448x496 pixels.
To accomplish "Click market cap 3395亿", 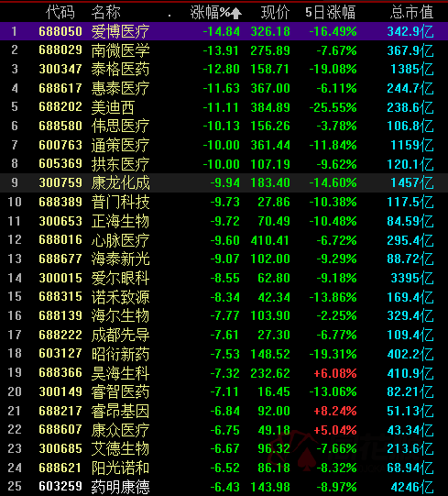I will tap(412, 278).
